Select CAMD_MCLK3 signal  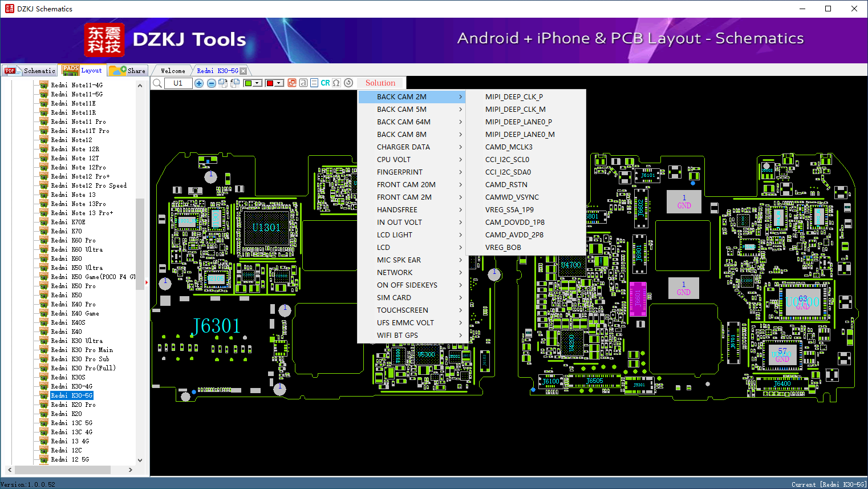click(x=526, y=147)
